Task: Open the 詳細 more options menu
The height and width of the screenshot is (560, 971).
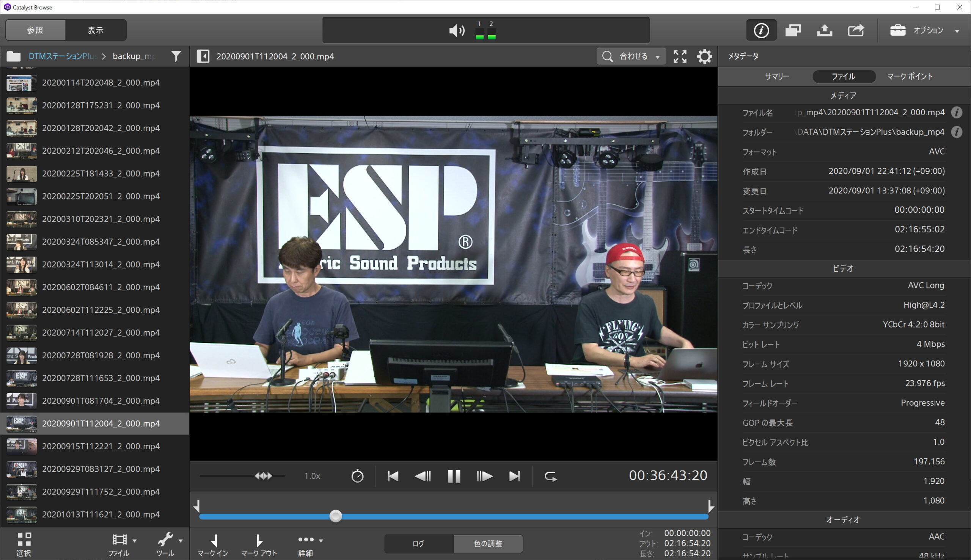Action: (310, 545)
